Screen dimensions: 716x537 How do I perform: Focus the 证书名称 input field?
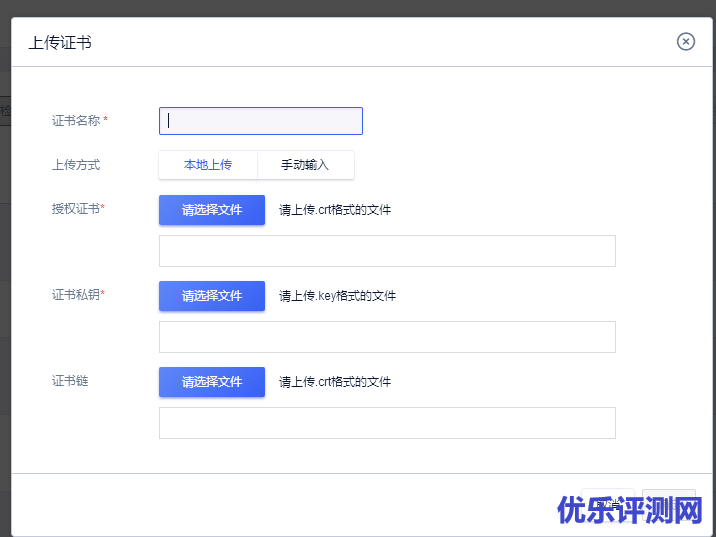261,121
